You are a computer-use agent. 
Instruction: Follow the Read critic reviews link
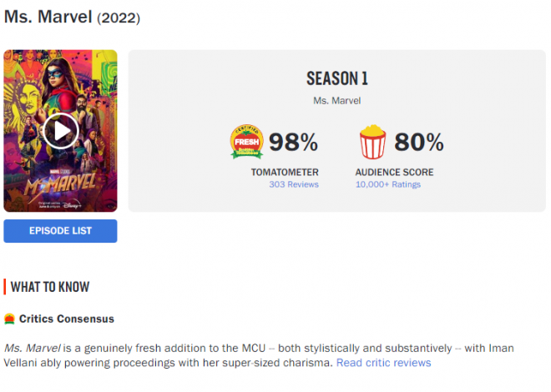[383, 363]
